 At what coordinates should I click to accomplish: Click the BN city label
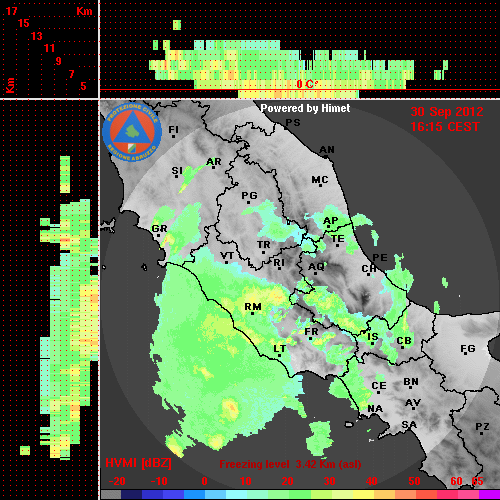pos(411,382)
